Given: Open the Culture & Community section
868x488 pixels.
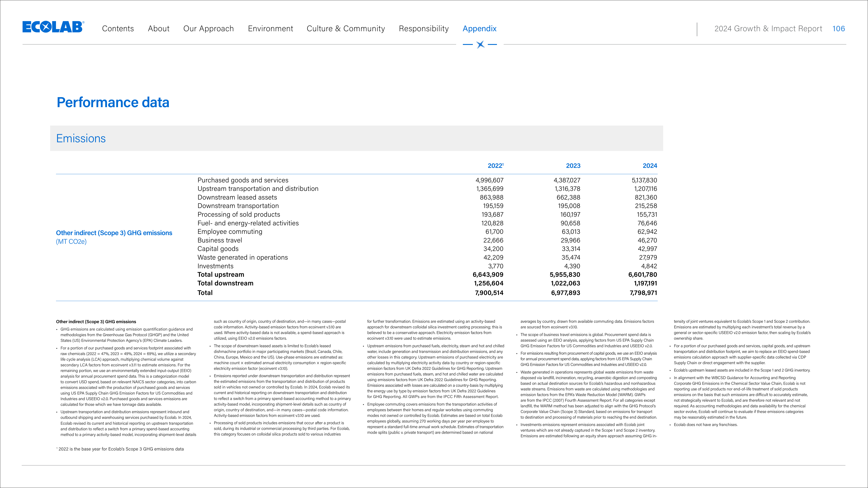Looking at the screenshot, I should click(x=346, y=29).
